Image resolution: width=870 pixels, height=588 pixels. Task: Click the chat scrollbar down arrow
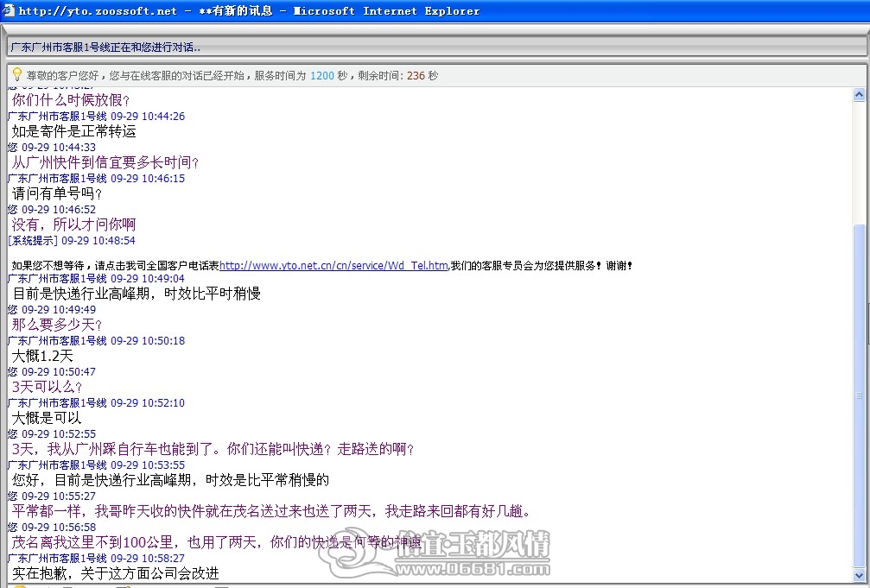click(x=859, y=575)
